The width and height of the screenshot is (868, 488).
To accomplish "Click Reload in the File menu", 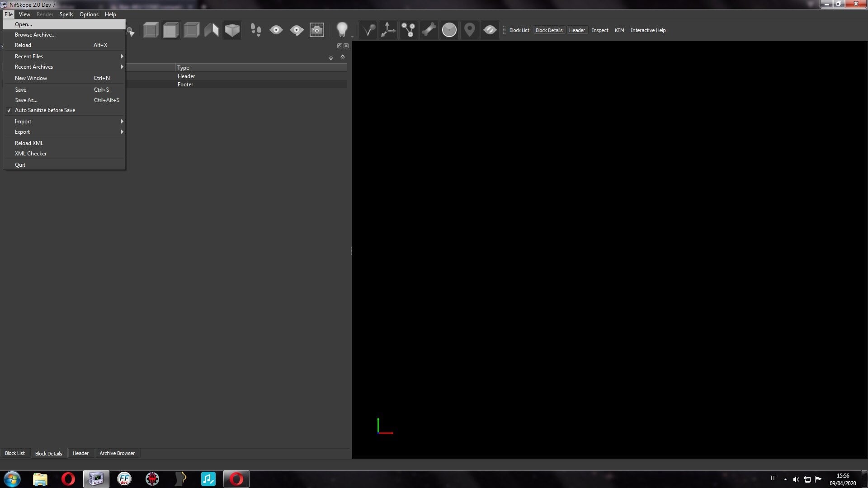I will tap(64, 45).
